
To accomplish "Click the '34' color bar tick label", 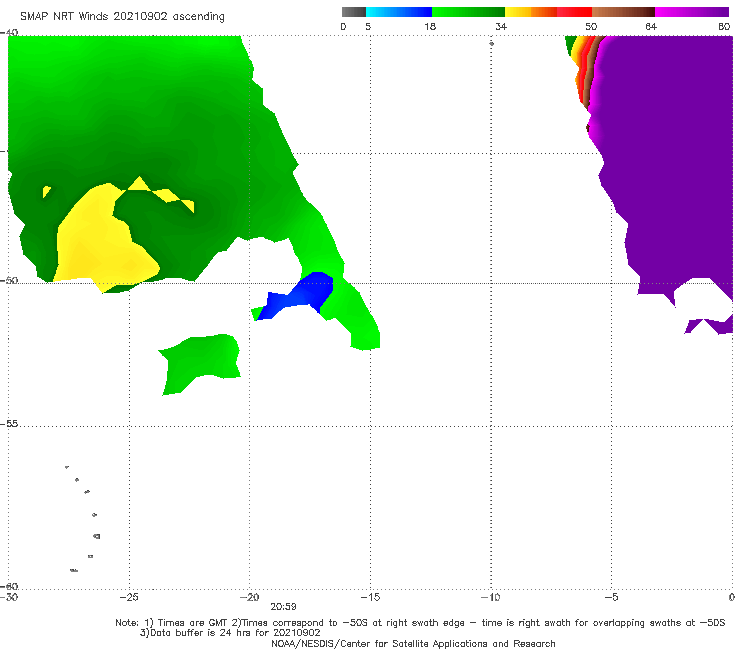I will point(501,26).
